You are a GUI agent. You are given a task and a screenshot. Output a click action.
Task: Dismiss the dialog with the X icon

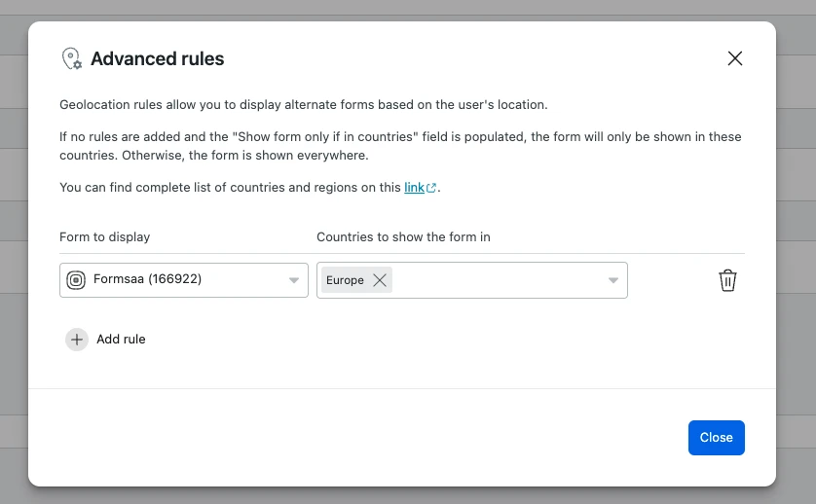point(735,58)
